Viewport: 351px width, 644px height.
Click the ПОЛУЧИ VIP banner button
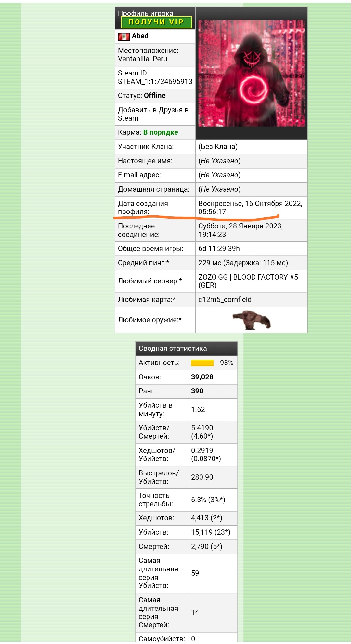pos(156,22)
